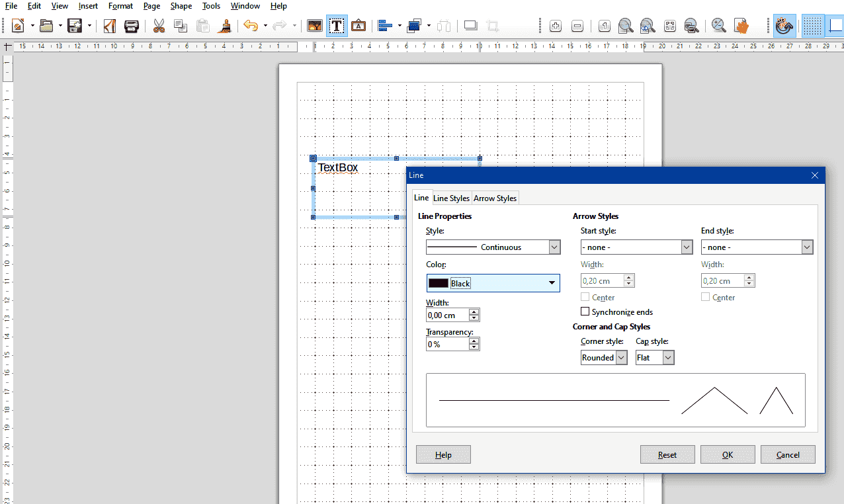Open the line Style dropdown showing Continuous
The height and width of the screenshot is (504, 844).
[x=553, y=247]
